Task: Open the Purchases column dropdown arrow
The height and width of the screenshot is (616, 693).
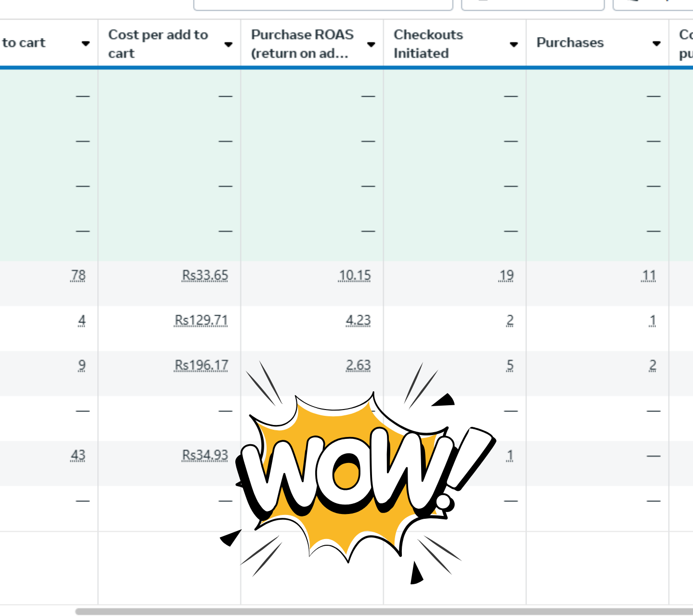Action: pos(656,44)
